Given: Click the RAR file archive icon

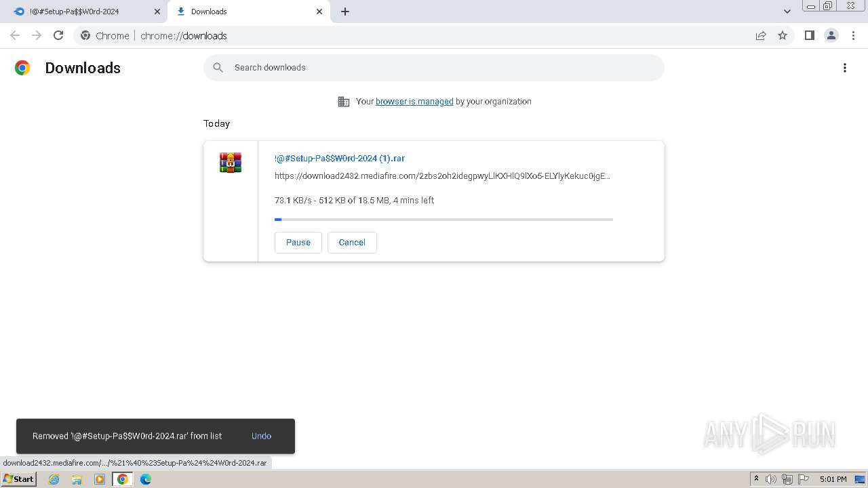Looking at the screenshot, I should [x=231, y=163].
